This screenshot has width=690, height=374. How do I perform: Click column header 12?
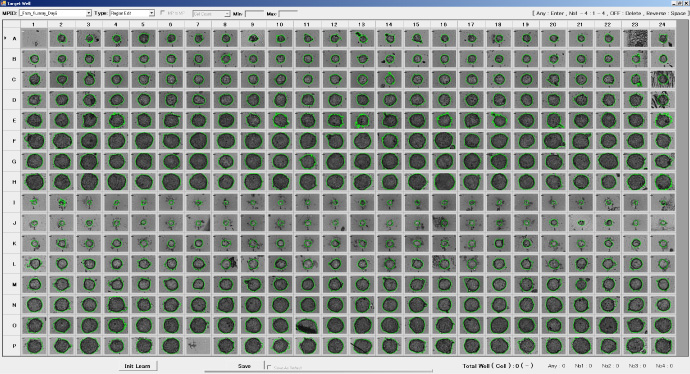pyautogui.click(x=334, y=24)
